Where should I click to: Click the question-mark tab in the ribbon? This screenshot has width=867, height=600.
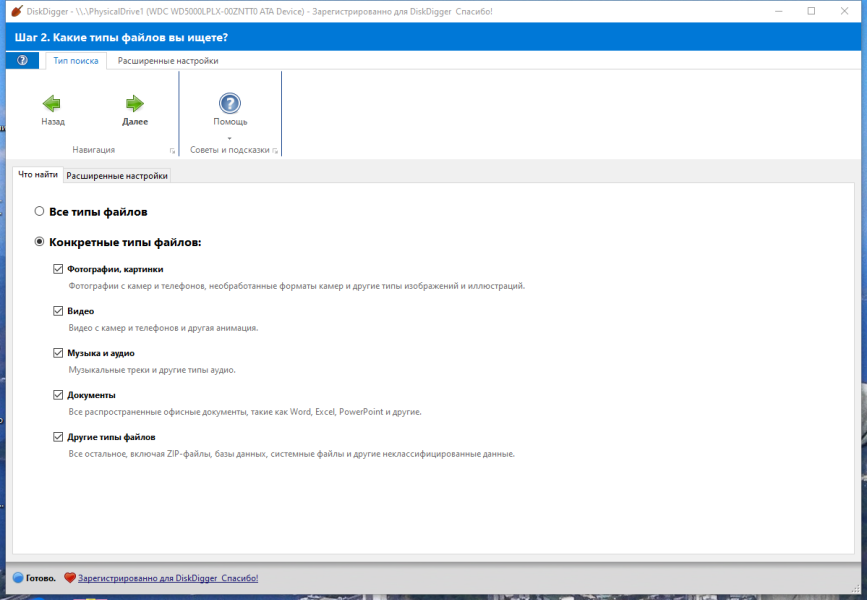tap(22, 60)
